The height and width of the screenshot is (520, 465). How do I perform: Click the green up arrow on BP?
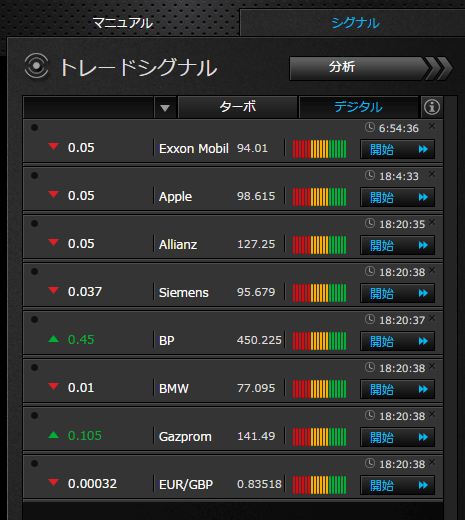[x=53, y=339]
